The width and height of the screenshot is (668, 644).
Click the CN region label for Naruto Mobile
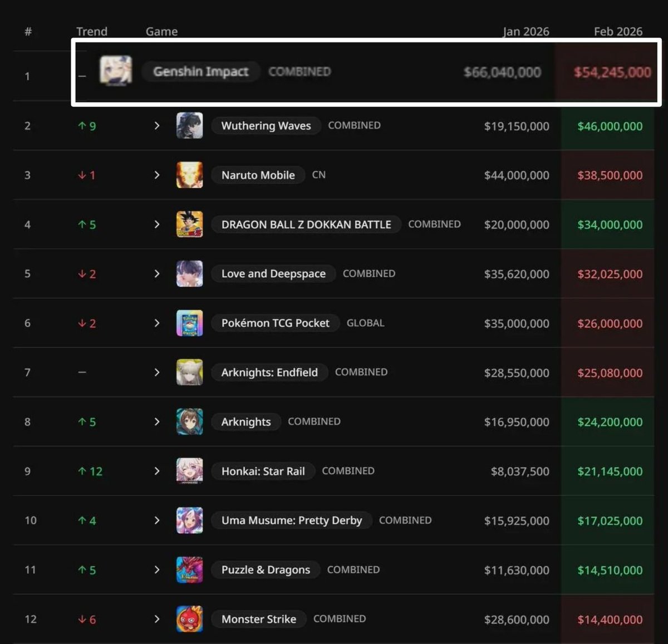click(x=319, y=175)
